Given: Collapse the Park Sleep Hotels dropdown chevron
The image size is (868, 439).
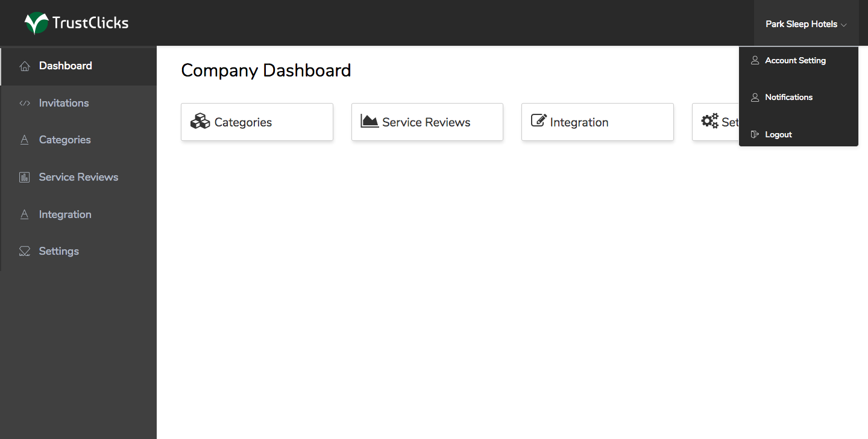Looking at the screenshot, I should (844, 25).
